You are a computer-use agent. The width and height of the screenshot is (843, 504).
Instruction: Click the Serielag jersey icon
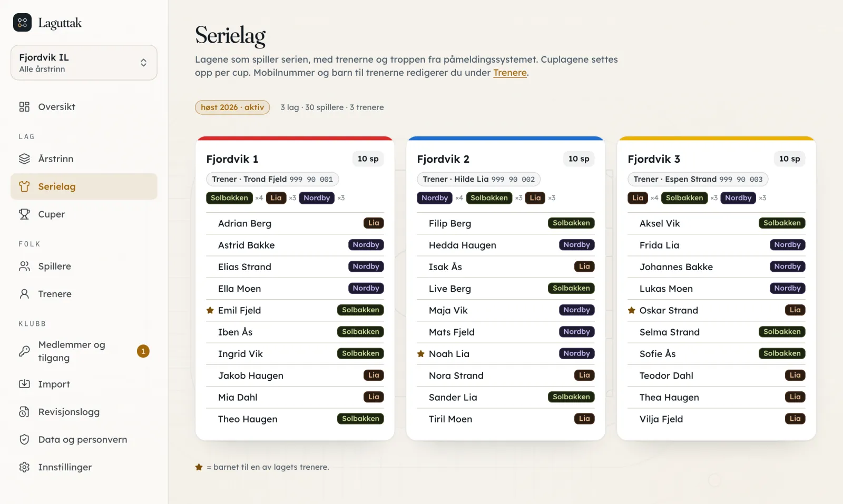coord(24,186)
